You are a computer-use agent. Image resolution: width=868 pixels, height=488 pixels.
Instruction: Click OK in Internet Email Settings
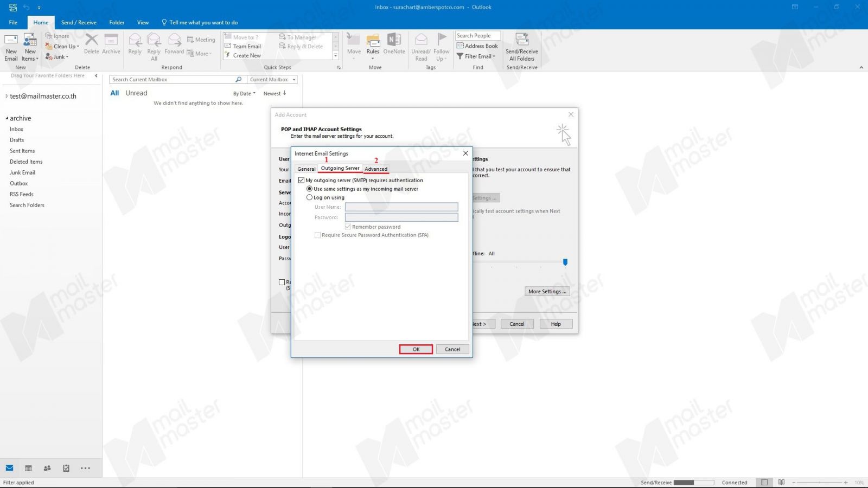(x=416, y=349)
